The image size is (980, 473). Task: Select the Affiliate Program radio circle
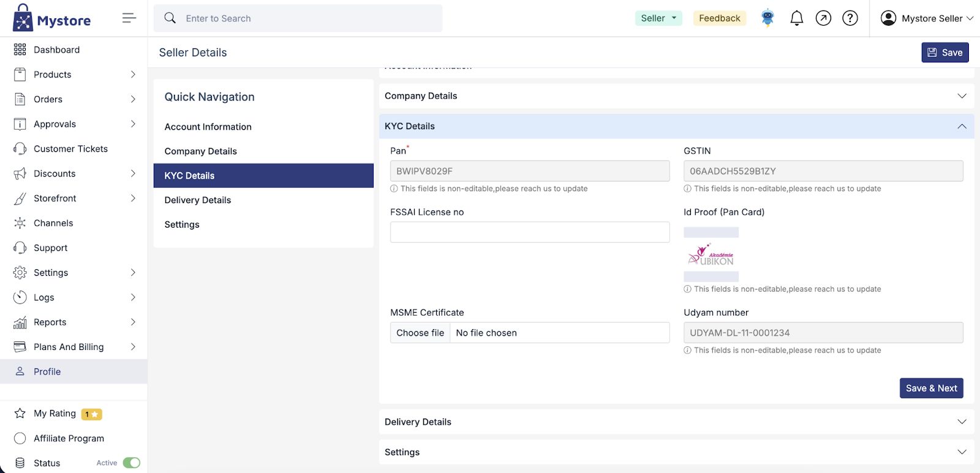pyautogui.click(x=20, y=438)
